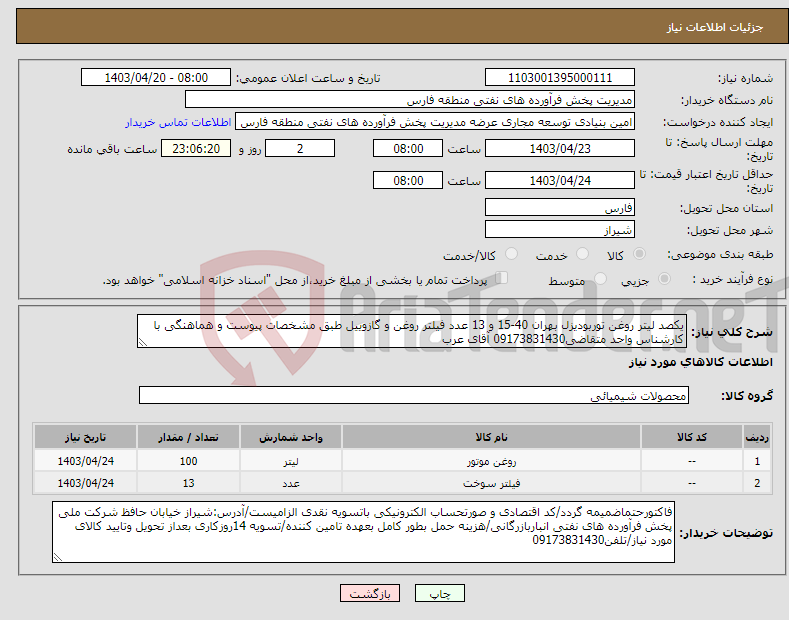Open اطلاعات تماس خریدار link
789x620 pixels.
178,122
